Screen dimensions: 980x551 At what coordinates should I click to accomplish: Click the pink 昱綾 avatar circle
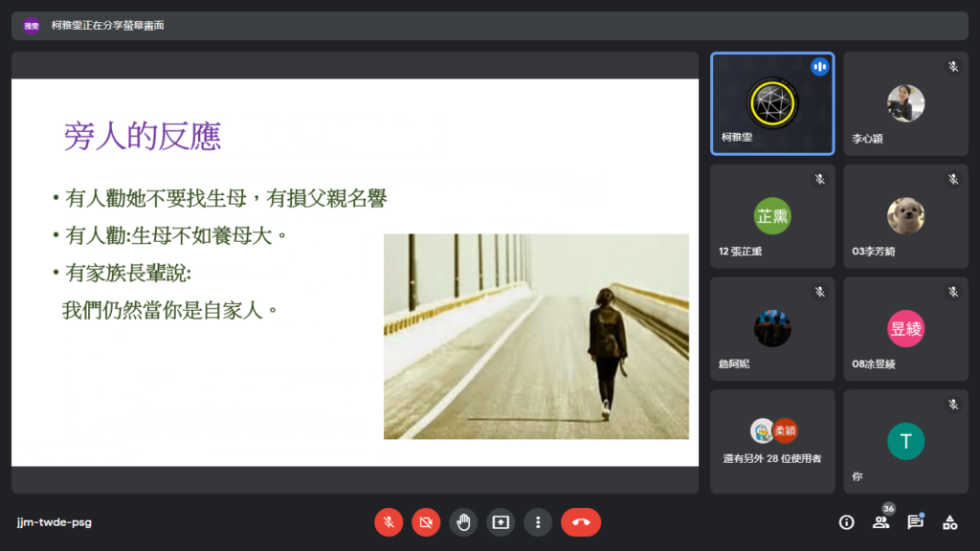[x=905, y=329]
